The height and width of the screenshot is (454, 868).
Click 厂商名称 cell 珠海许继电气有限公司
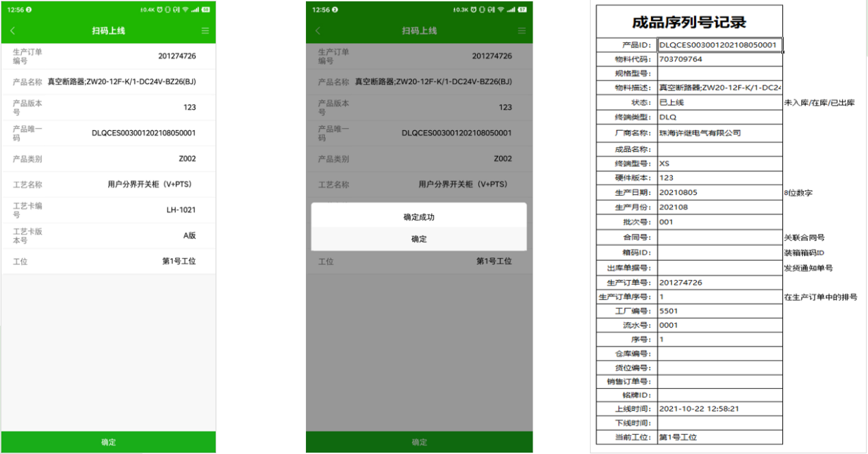coord(719,133)
